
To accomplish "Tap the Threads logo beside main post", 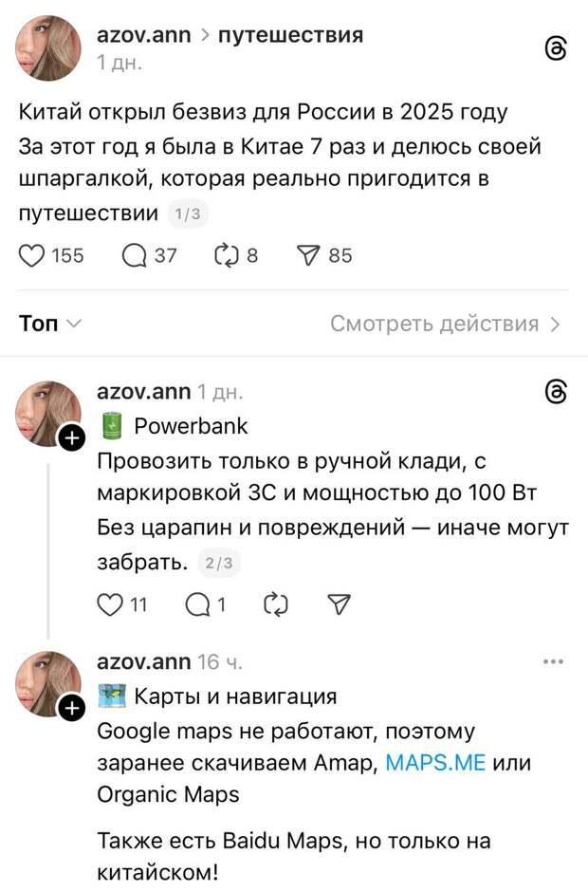I will coord(557,49).
